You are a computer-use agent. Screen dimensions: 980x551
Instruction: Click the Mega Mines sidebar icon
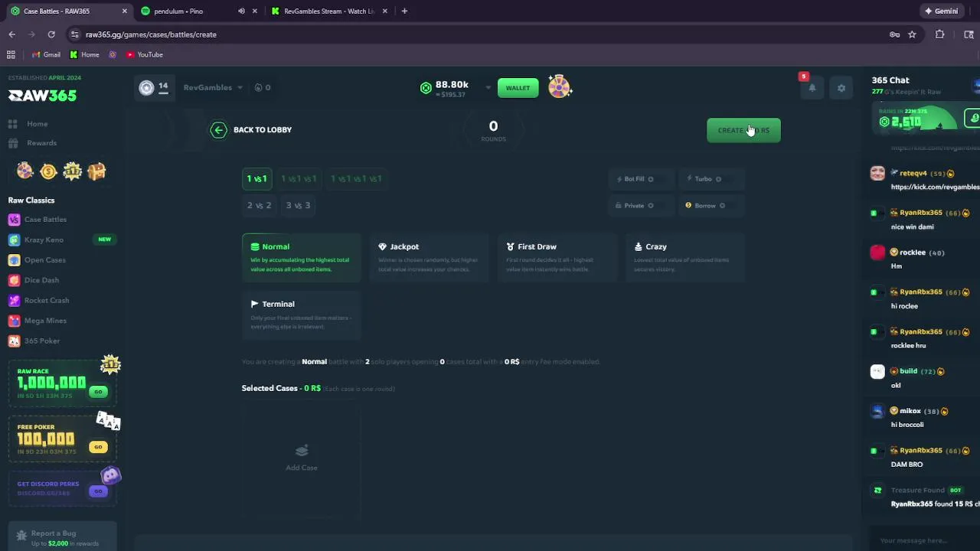(14, 321)
